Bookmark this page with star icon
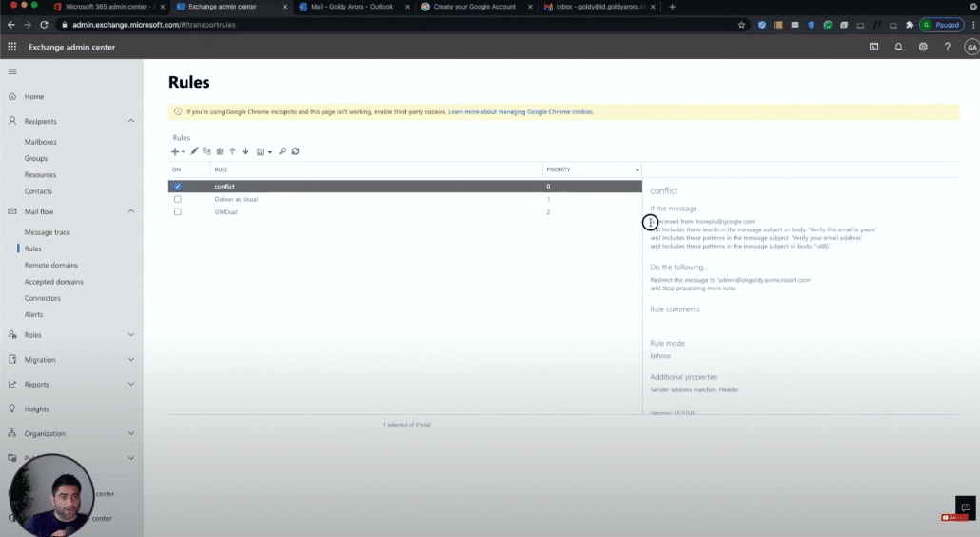The height and width of the screenshot is (537, 980). 742,25
